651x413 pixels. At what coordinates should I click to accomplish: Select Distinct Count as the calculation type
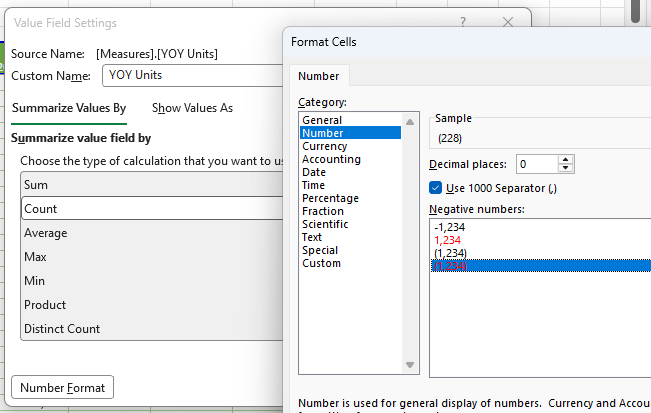[152, 329]
